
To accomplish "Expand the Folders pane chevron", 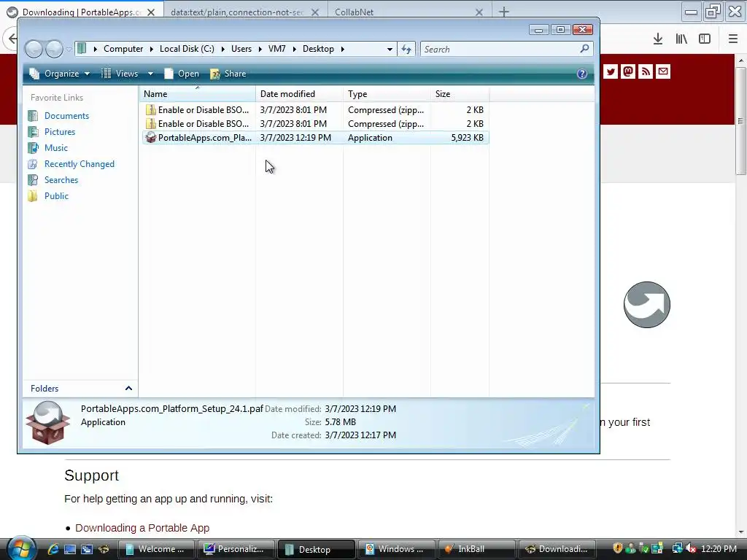I will (128, 389).
